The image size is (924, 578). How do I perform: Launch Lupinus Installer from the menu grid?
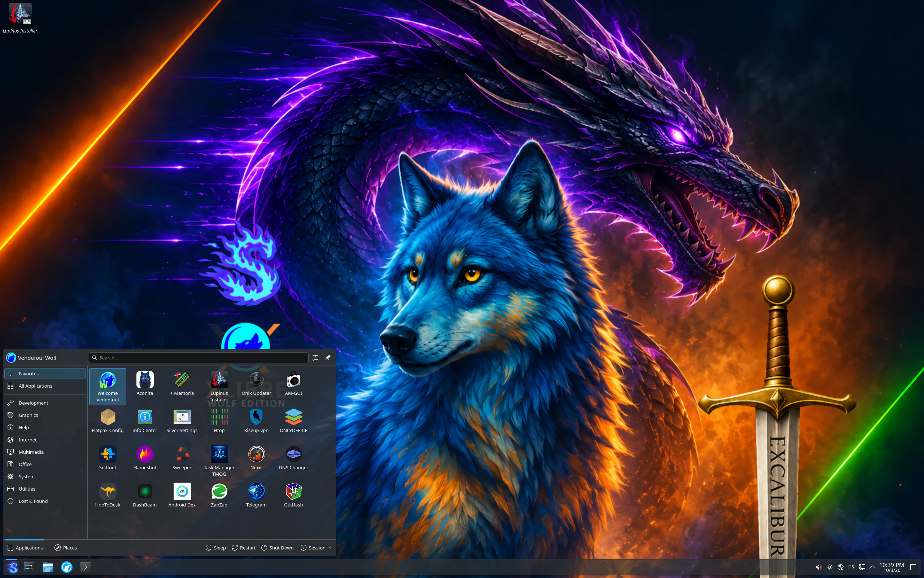point(219,386)
